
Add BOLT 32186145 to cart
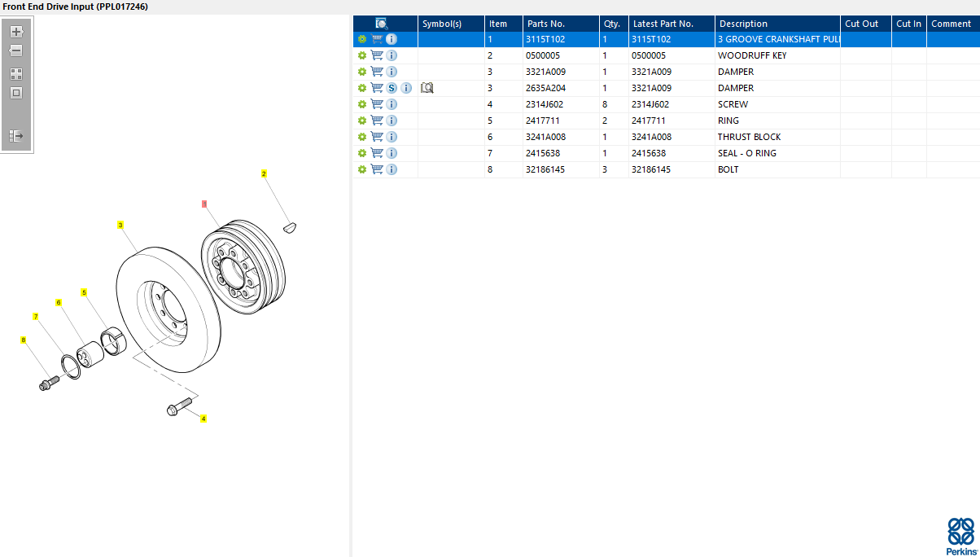(377, 169)
